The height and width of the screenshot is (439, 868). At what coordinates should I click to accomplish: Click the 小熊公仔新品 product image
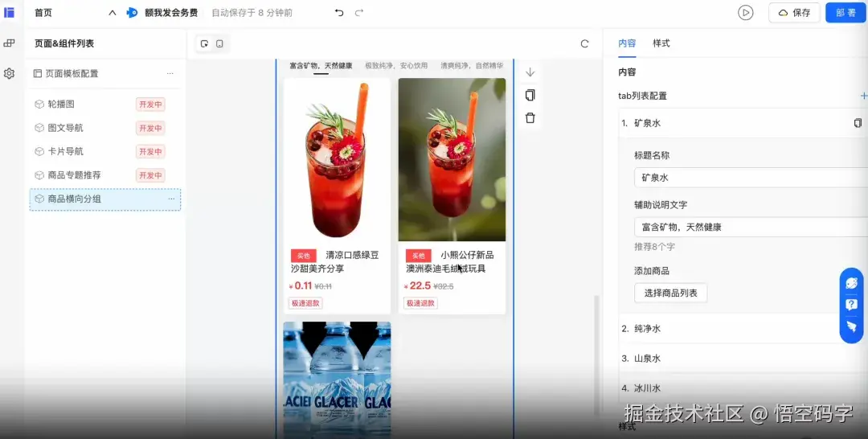coord(452,159)
